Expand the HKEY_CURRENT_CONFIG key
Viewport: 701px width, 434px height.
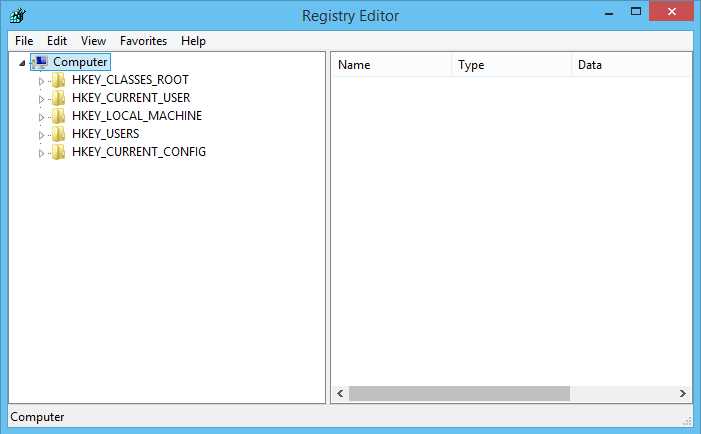41,153
